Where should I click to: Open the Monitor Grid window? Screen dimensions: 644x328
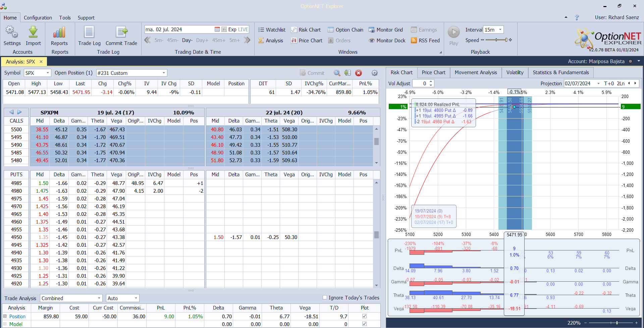(x=386, y=30)
